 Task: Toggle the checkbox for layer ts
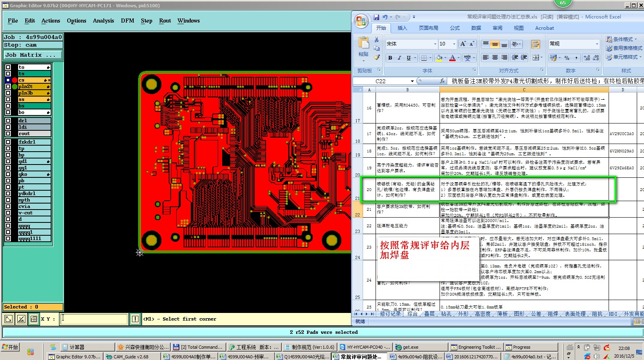pos(8,74)
